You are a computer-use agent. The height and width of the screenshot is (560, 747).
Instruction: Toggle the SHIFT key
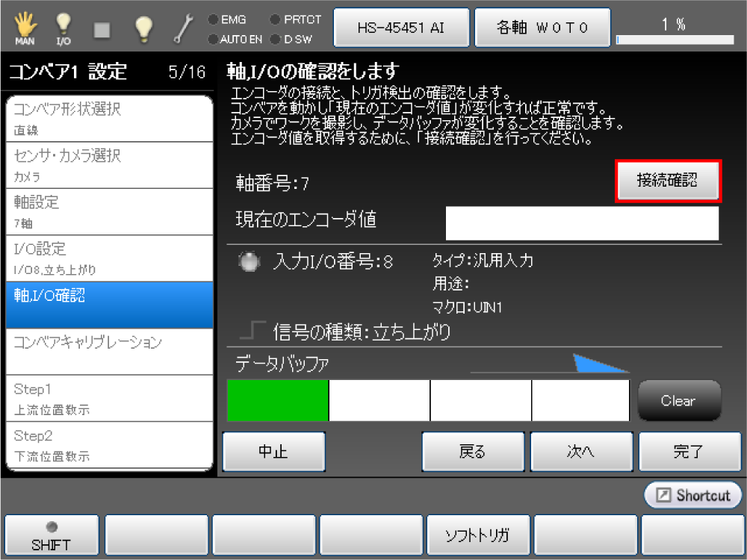click(x=52, y=536)
